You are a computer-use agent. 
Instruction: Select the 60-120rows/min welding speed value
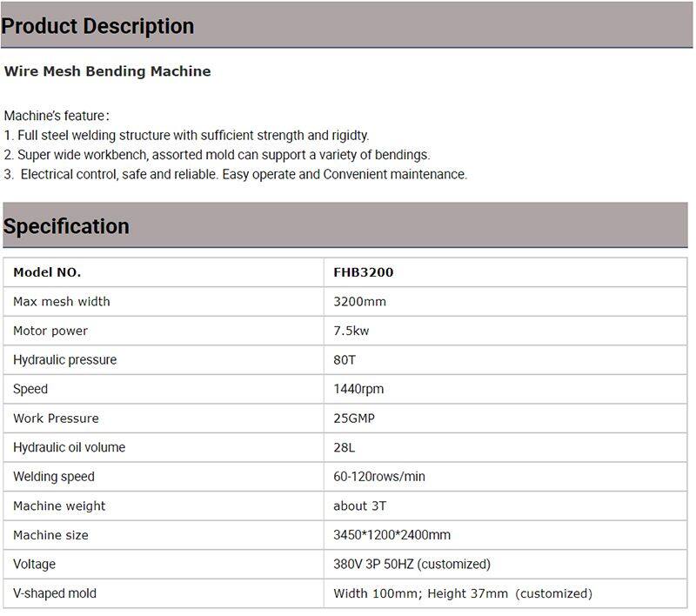click(x=379, y=477)
